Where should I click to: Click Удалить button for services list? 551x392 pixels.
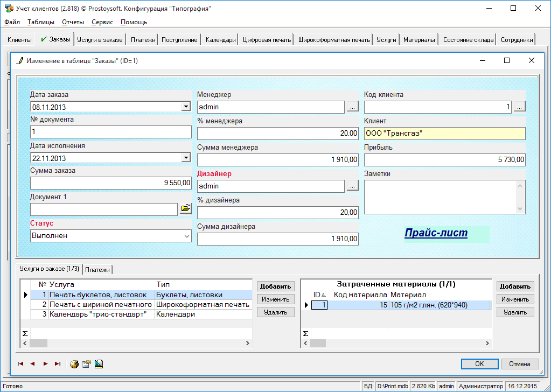[276, 312]
